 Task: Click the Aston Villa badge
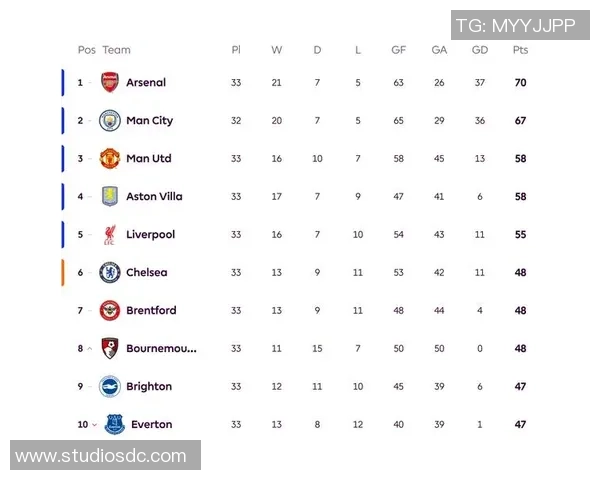pyautogui.click(x=110, y=196)
